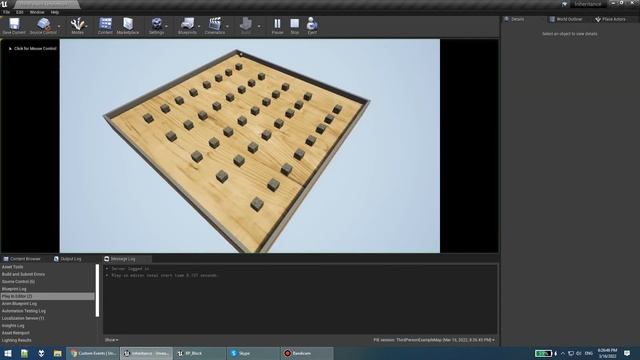Click the graduation cap tutorials icon
Screen dimensions: 640x360
tap(565, 4)
